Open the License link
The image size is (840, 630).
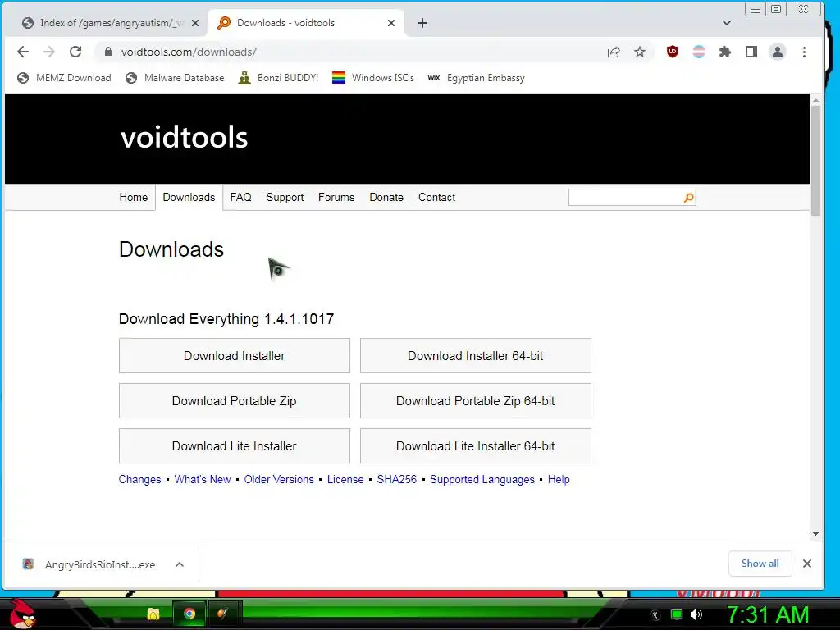(345, 479)
